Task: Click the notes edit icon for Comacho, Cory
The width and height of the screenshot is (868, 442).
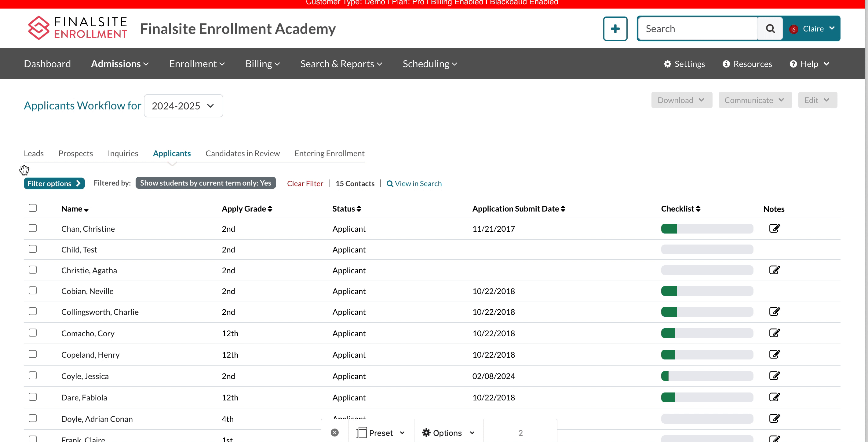Action: pos(775,333)
